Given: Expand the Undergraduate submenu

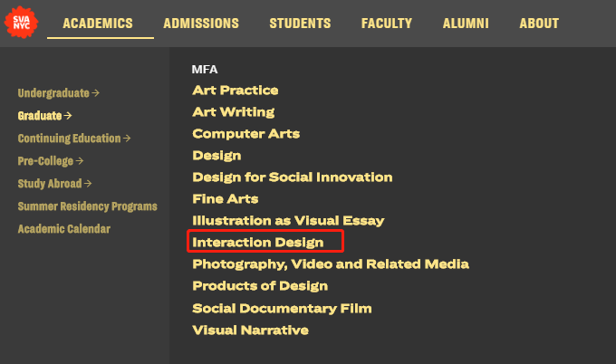Looking at the screenshot, I should point(59,93).
